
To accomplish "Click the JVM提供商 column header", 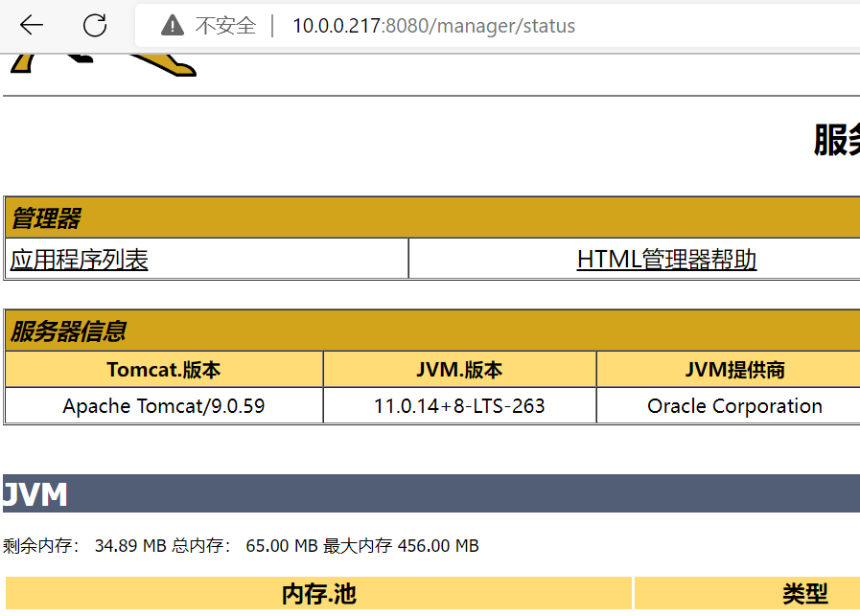I will point(734,370).
